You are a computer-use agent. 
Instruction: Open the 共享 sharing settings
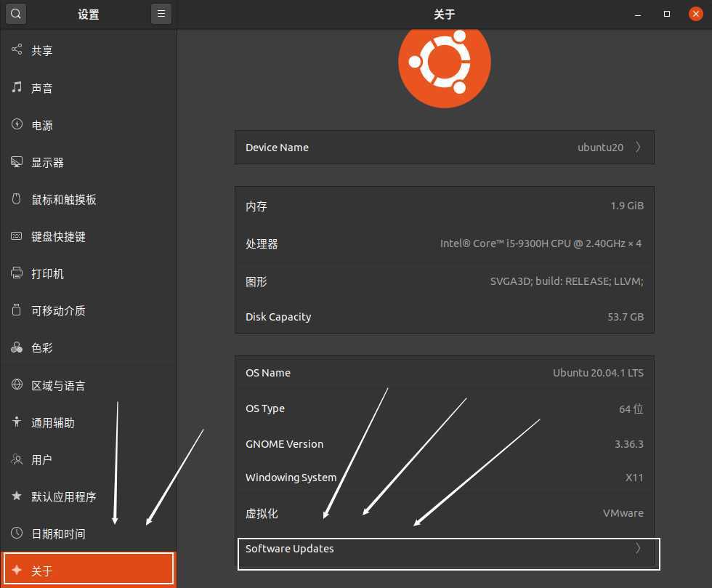pos(89,50)
